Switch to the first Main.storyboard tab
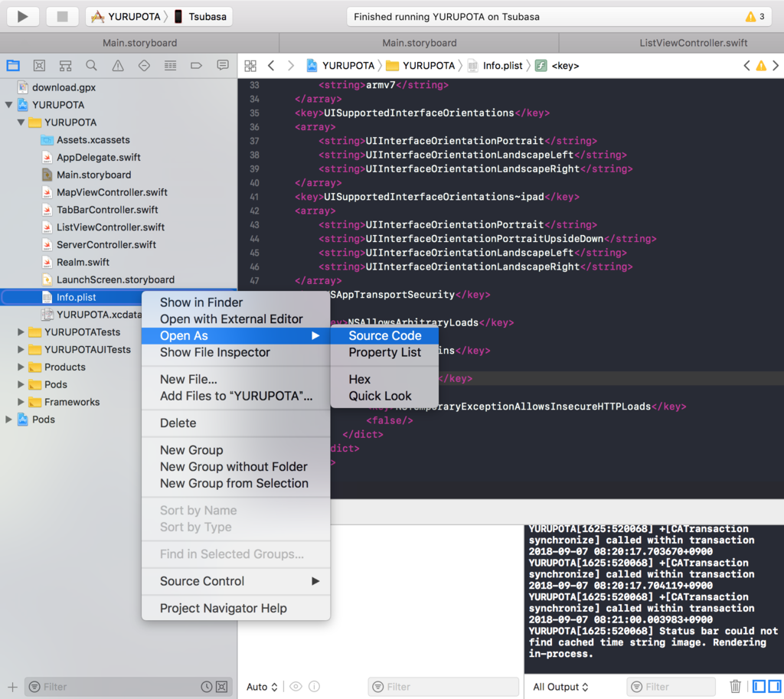 (x=139, y=43)
